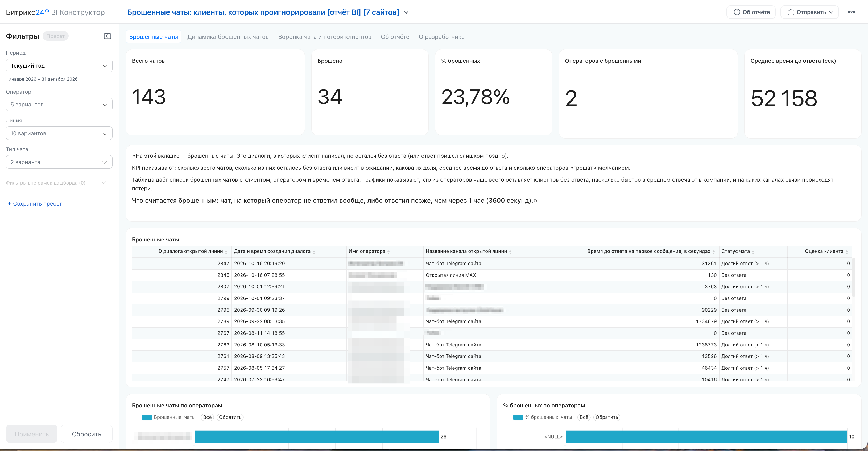This screenshot has height=451, width=868.
Task: Open the Отправить dropdown button
Action: tap(809, 12)
